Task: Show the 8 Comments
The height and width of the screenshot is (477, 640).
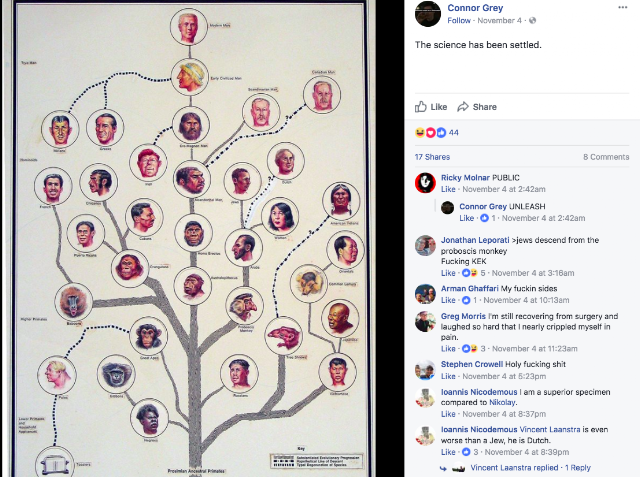Action: click(x=606, y=157)
